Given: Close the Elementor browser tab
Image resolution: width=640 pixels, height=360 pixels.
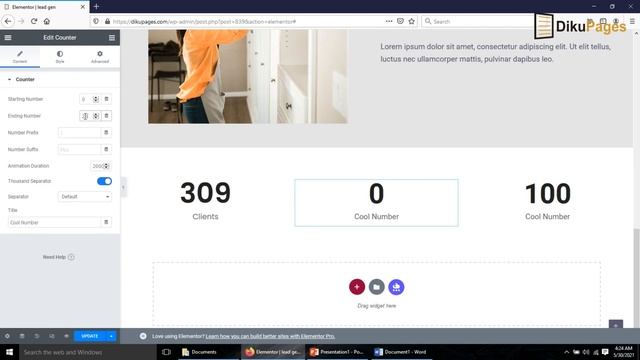Looking at the screenshot, I should click(82, 7).
